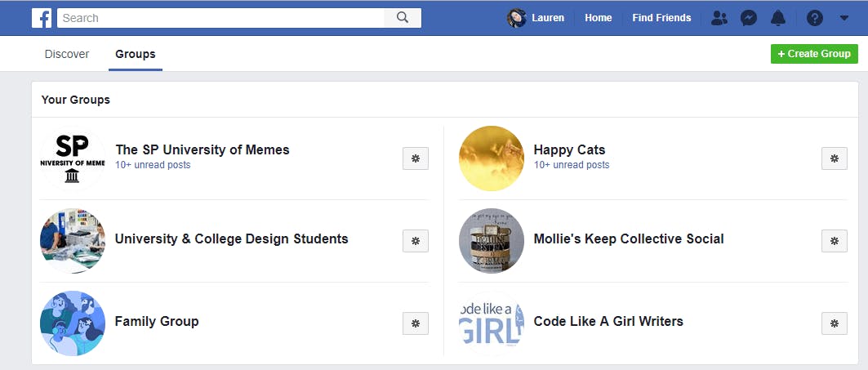Click the Create Group button
Viewport: 868px width, 370px height.
click(814, 54)
